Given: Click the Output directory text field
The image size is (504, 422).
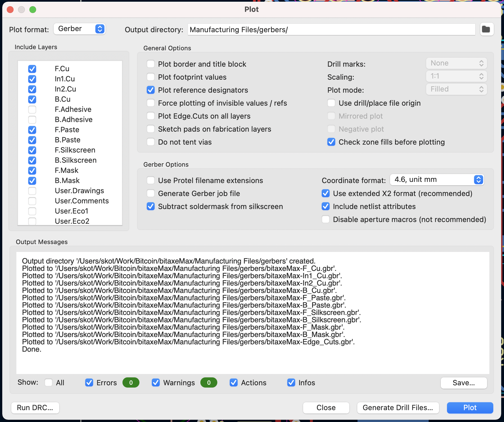Looking at the screenshot, I should [x=331, y=30].
